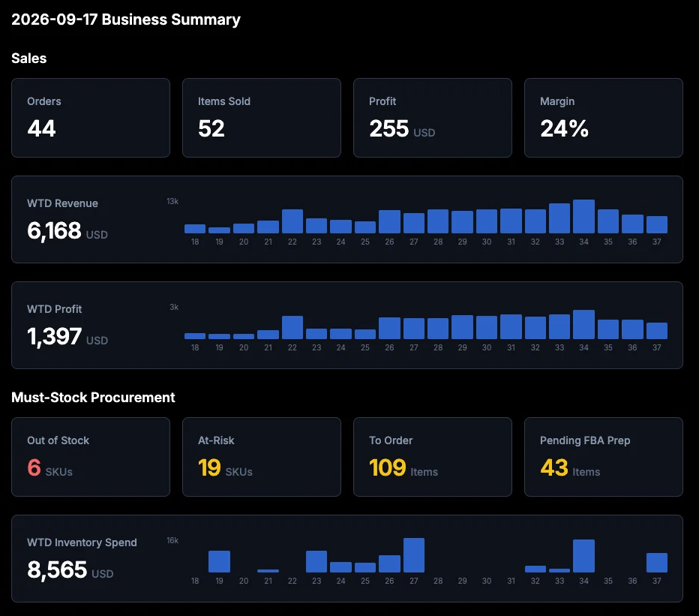Click week 26 bar in Inventory Spend chart
Viewport: 699px width, 616px height.
click(389, 563)
